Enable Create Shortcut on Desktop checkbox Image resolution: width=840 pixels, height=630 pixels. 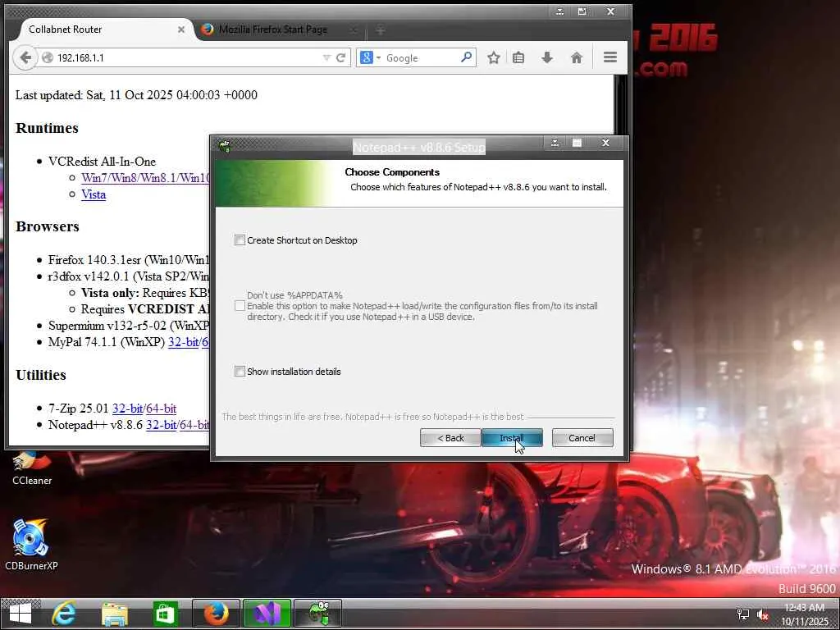240,240
